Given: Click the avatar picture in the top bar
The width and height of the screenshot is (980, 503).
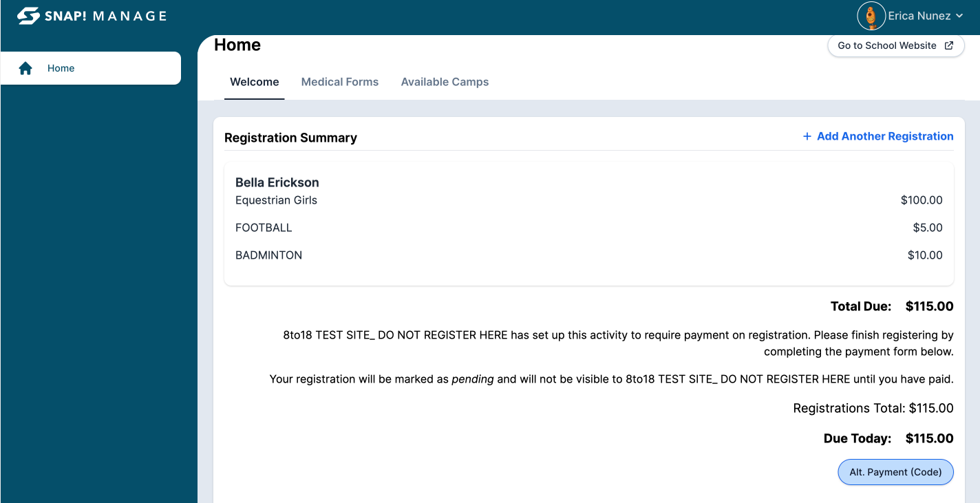Looking at the screenshot, I should coord(871,16).
